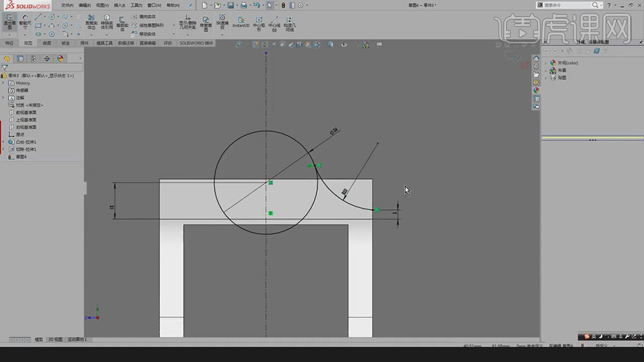Screen dimensions: 644x362
Task: Select the 模型 tab at the bottom
Action: coord(38,339)
